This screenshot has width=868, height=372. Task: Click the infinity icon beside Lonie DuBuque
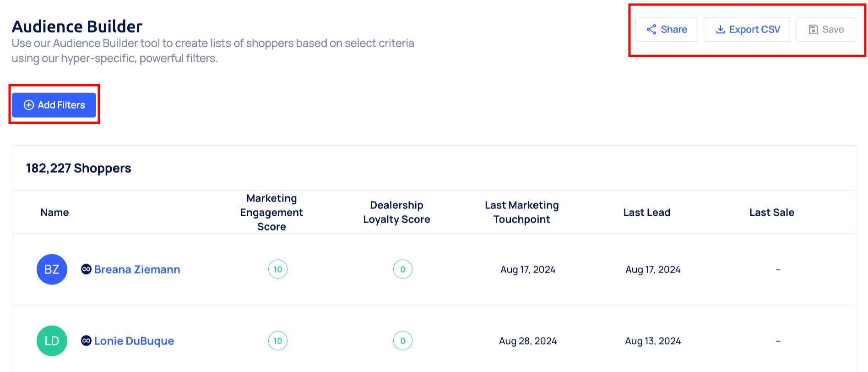86,341
